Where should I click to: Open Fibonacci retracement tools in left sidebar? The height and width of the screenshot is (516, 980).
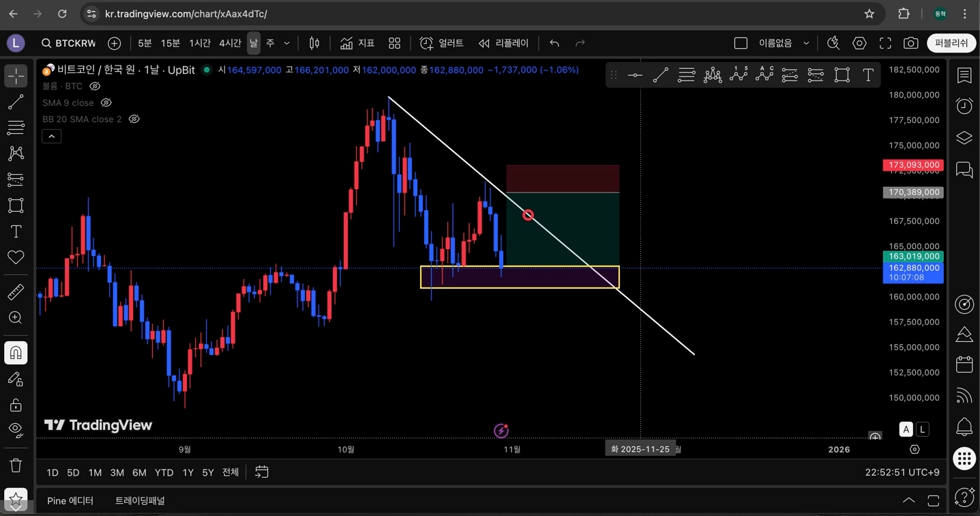[x=16, y=128]
